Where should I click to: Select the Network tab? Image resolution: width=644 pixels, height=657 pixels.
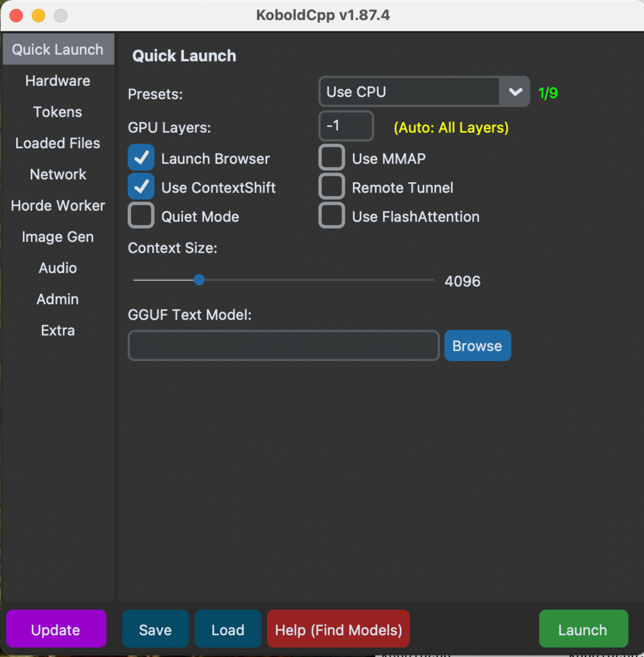[58, 175]
